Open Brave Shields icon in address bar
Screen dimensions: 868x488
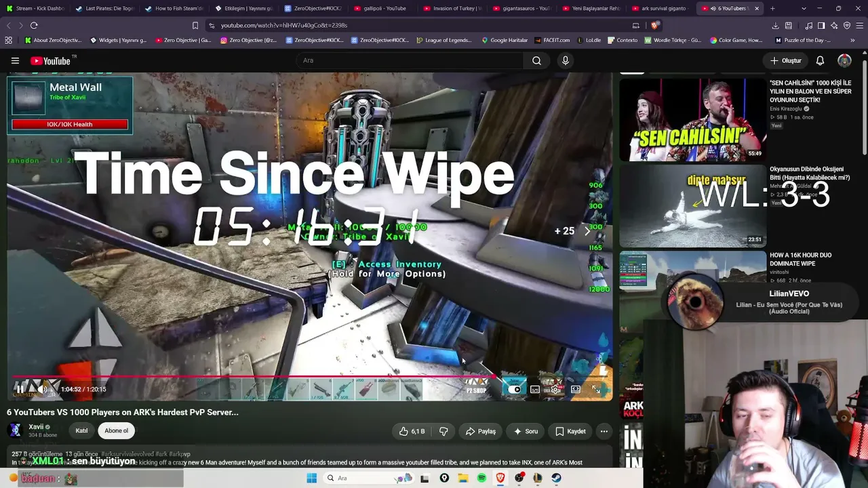pos(654,25)
